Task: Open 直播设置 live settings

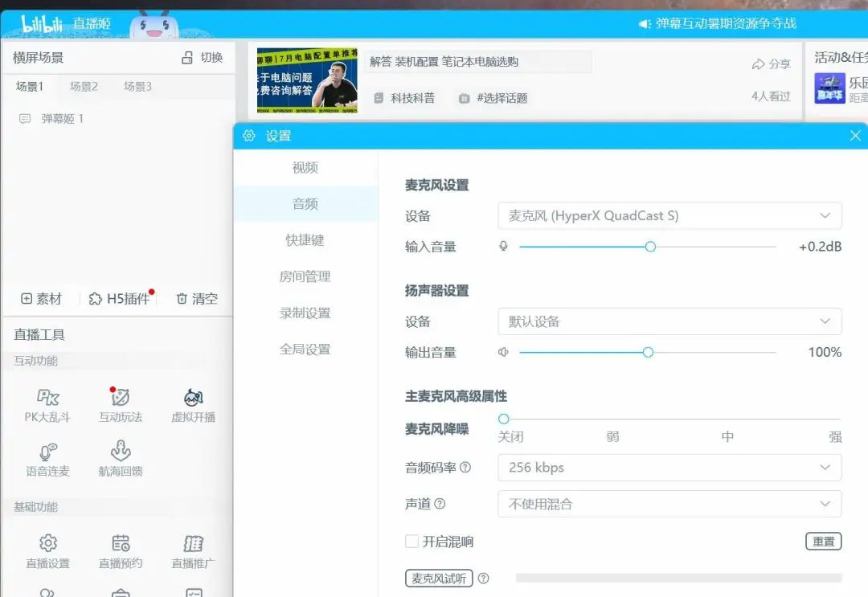Action: tap(47, 551)
